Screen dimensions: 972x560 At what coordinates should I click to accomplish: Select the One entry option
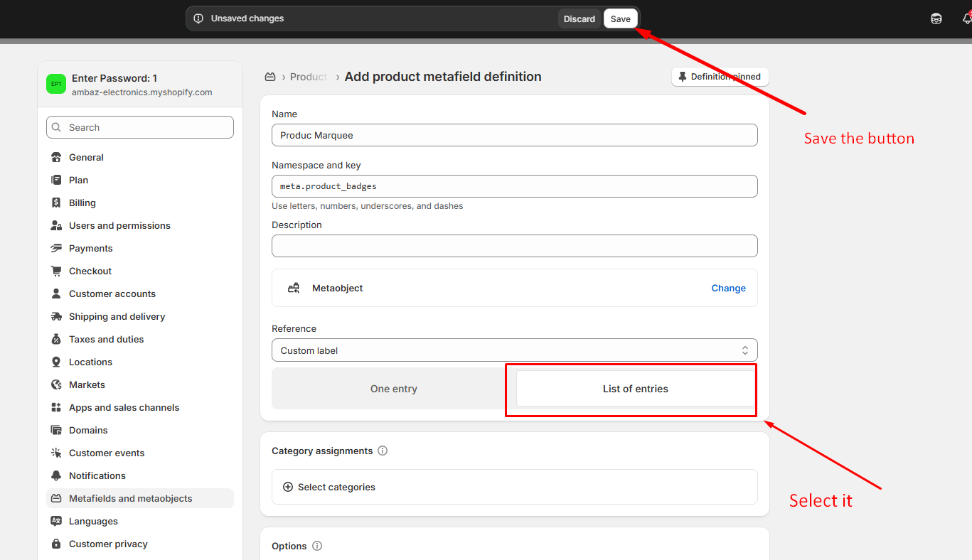(x=393, y=389)
